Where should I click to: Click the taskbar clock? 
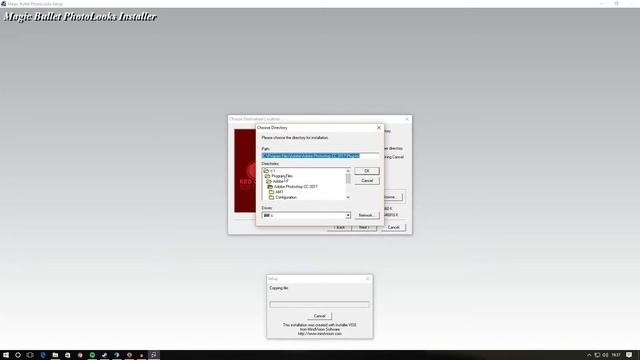[616, 355]
